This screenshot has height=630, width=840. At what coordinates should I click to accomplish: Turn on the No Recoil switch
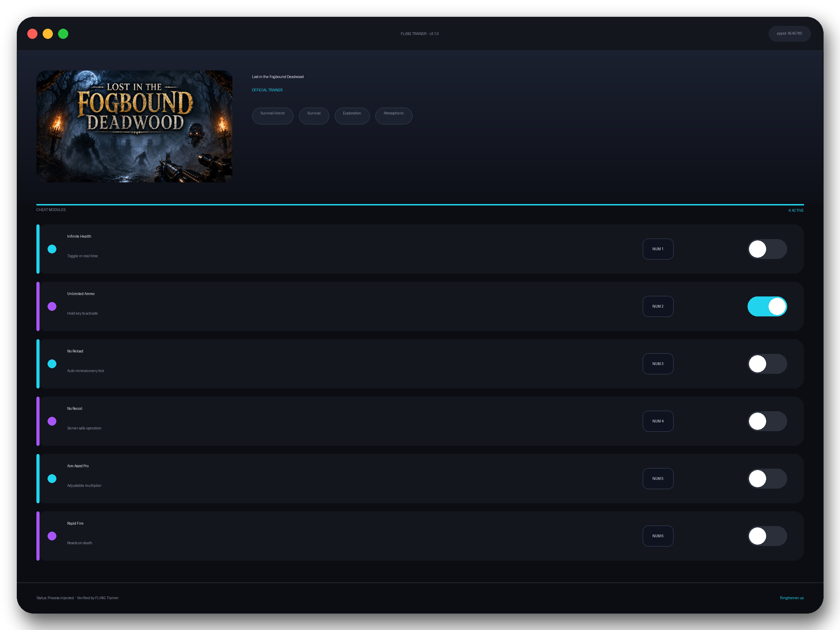click(767, 421)
